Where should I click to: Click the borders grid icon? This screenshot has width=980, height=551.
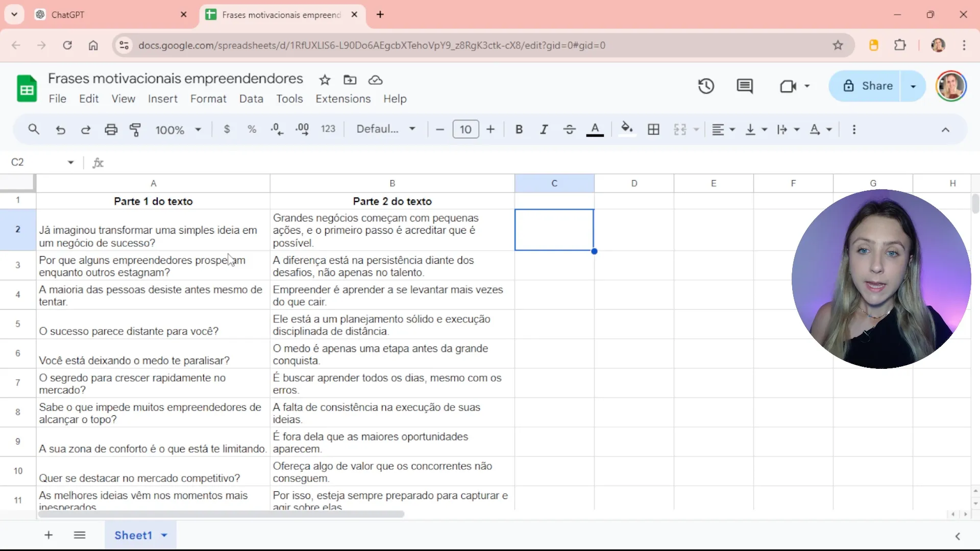pos(653,130)
